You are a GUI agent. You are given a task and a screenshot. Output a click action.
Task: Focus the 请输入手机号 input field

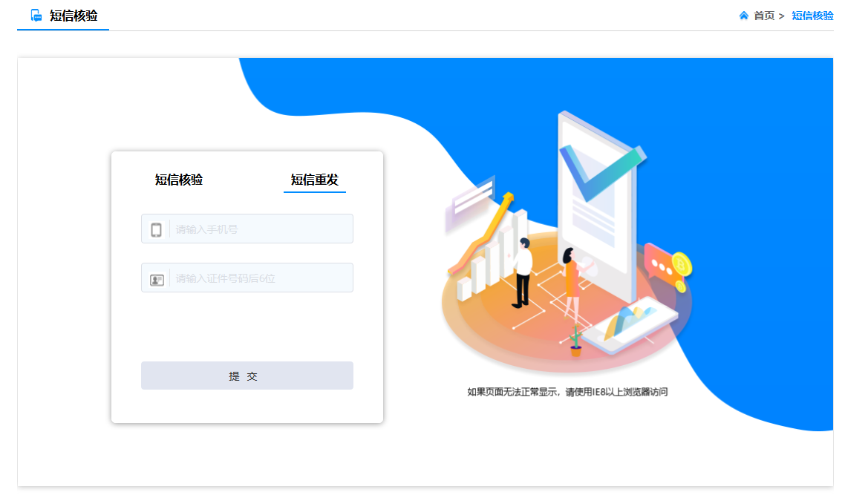coord(247,229)
